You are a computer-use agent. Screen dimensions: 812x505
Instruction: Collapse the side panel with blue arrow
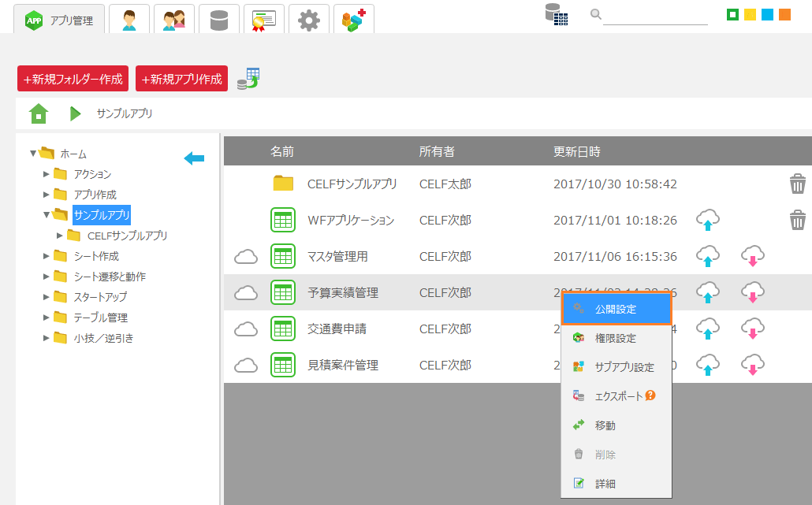pos(194,159)
